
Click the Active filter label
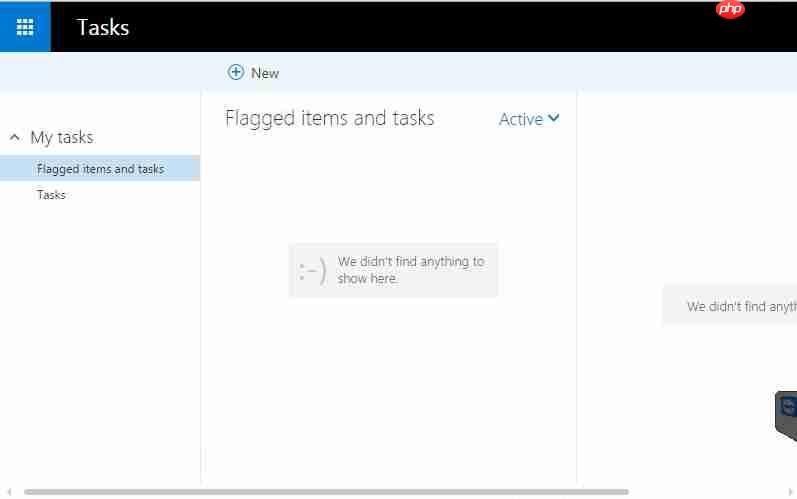pyautogui.click(x=520, y=119)
